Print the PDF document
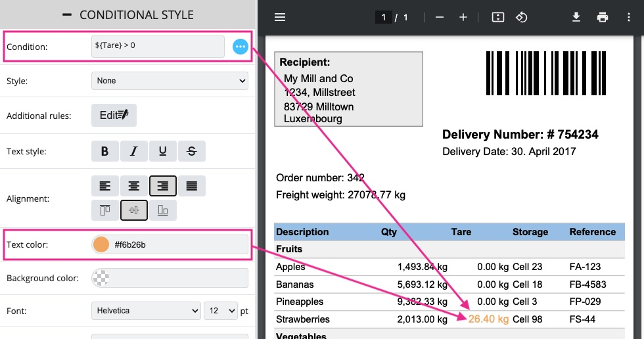Viewport: 644px width, 339px height. tap(603, 17)
